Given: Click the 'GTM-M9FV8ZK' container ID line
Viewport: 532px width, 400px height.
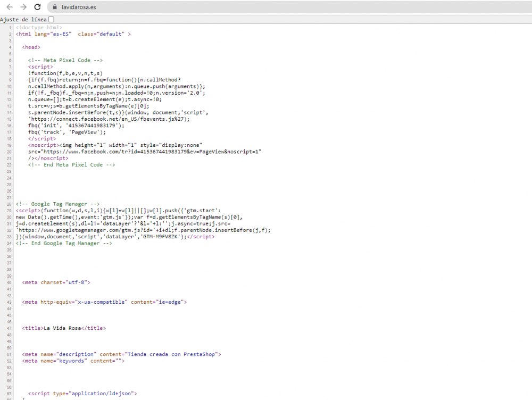Looking at the screenshot, I should tap(115, 237).
